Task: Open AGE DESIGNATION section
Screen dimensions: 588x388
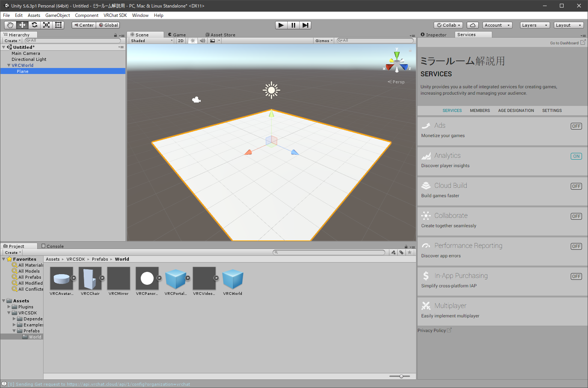Action: [x=516, y=110]
